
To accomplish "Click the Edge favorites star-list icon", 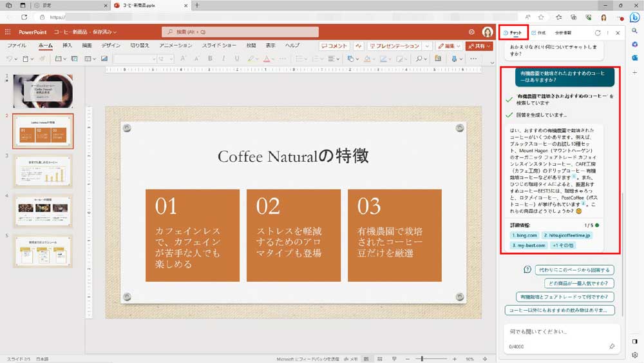I will click(558, 17).
